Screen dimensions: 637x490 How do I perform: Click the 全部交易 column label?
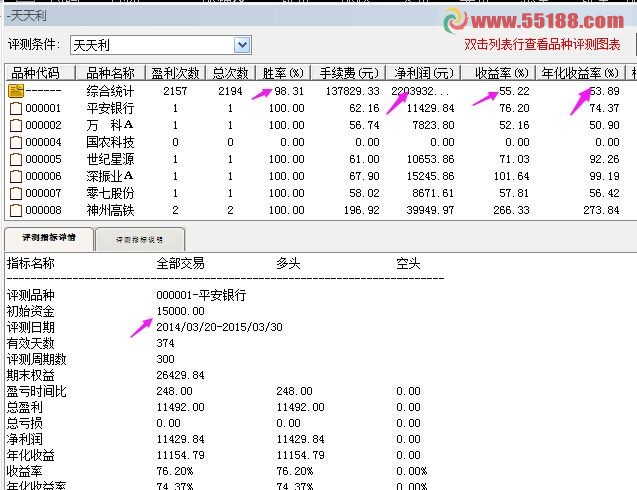coord(180,264)
